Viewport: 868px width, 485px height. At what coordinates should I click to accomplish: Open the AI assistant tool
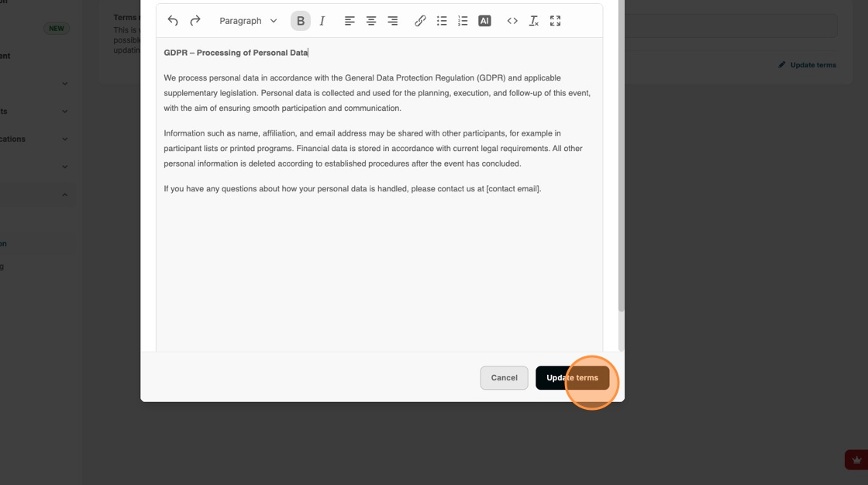coord(484,20)
